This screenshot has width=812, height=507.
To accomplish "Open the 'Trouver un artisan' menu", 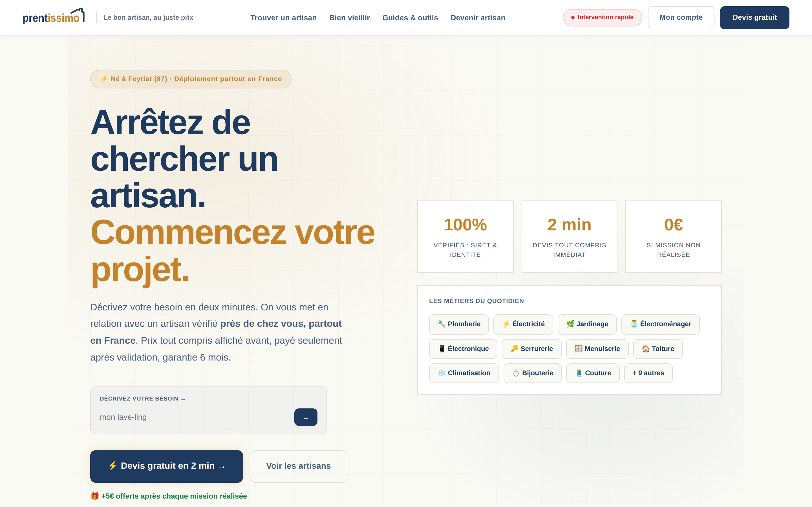I will [x=283, y=18].
